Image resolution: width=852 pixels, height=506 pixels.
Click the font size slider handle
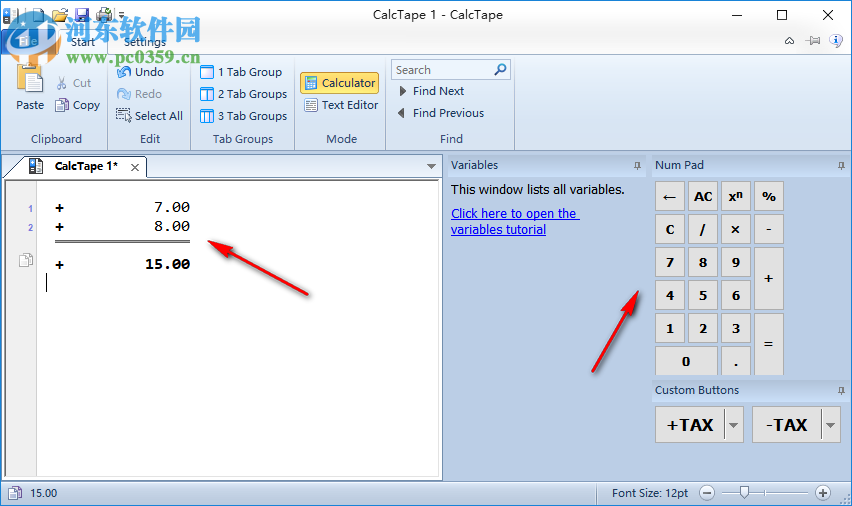point(744,492)
